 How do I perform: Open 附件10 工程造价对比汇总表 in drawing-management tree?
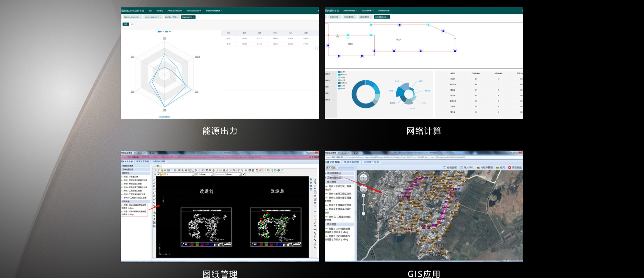pos(135,198)
